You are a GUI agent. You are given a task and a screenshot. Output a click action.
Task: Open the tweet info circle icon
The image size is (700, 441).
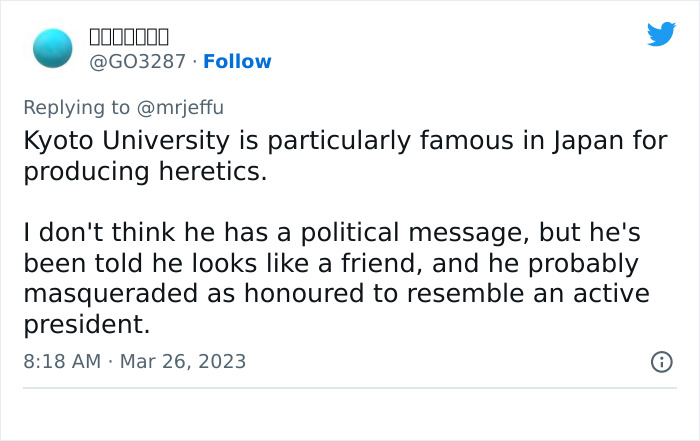click(x=661, y=361)
